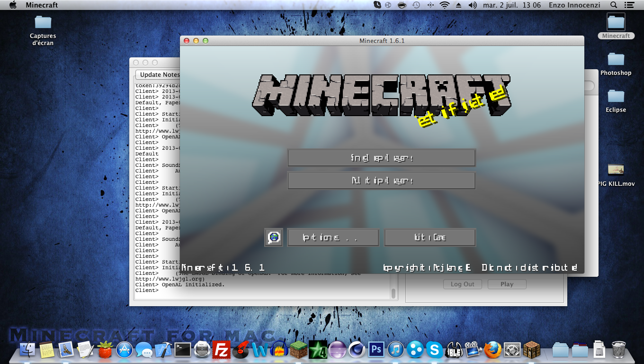Click the Skype status menu bar icon

(x=377, y=5)
